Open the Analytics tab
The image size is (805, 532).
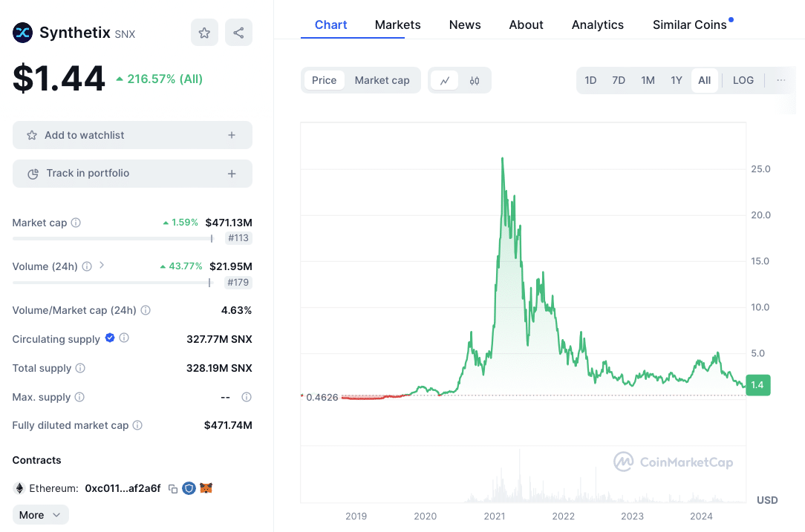tap(598, 24)
